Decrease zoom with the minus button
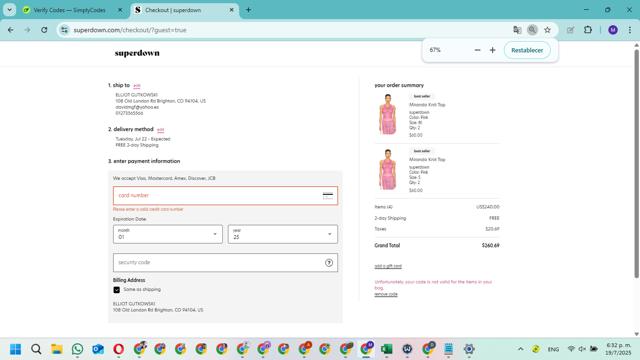The image size is (640, 360). pos(478,50)
